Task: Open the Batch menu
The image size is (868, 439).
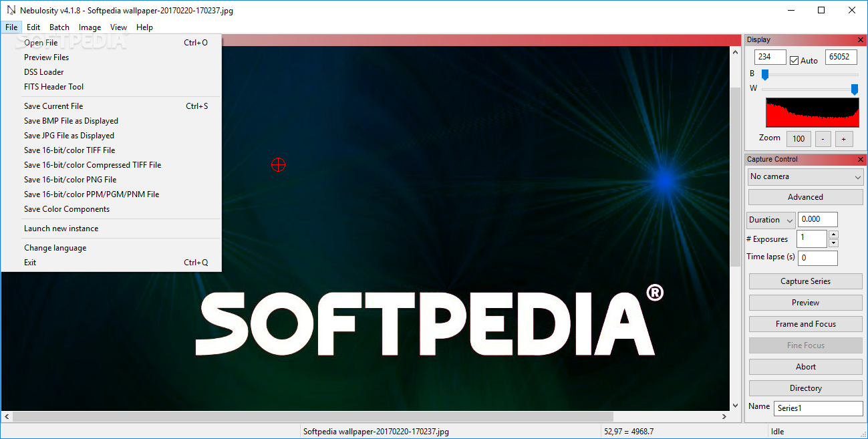Action: 59,27
